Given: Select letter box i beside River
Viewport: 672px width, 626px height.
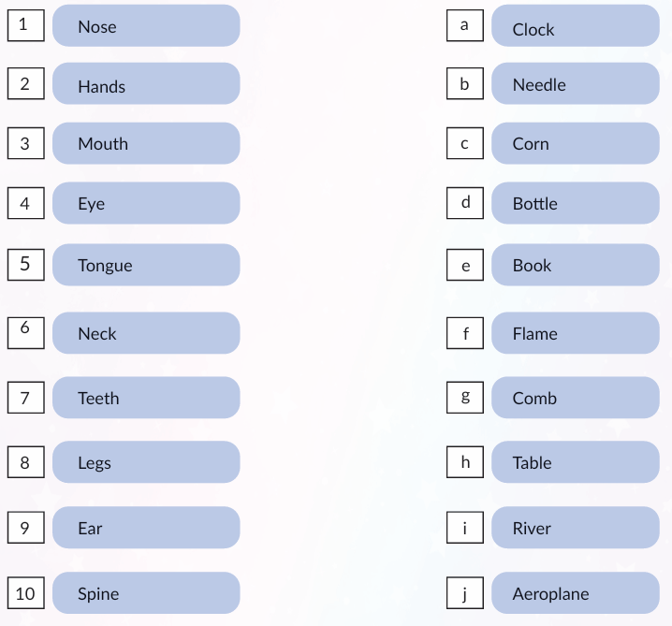Looking at the screenshot, I should pyautogui.click(x=465, y=528).
